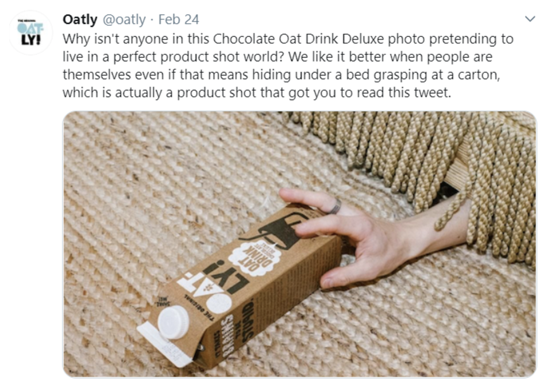Open the Oatly display name link
Image resolution: width=555 pixels, height=392 pixels.
(x=80, y=20)
